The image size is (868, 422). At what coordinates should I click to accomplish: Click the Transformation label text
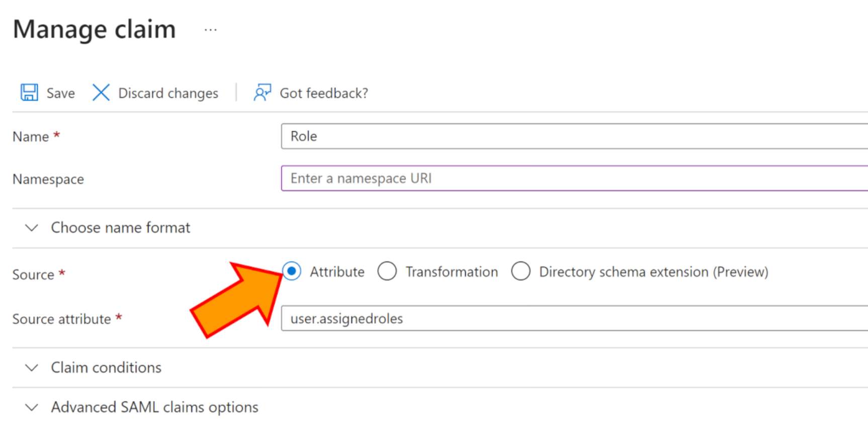pyautogui.click(x=452, y=272)
